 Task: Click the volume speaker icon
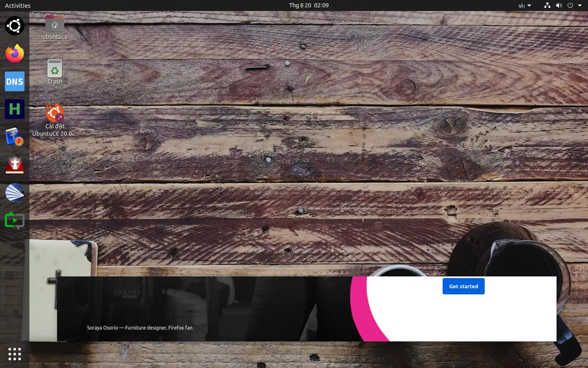pyautogui.click(x=559, y=5)
